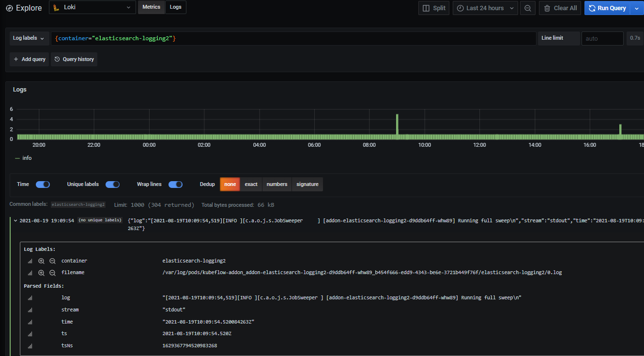Open the Last 24 hours time picker

[485, 8]
